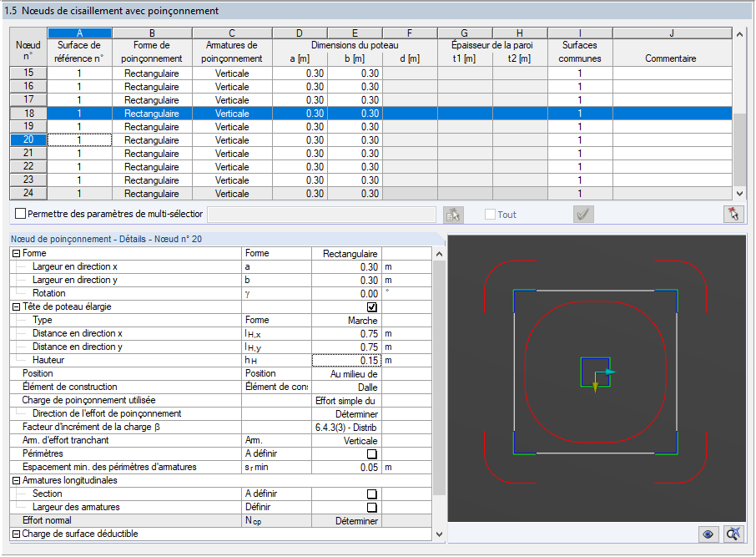The image size is (756, 557).
Task: Collapse the Armatures longitudinales group
Action: (x=17, y=481)
